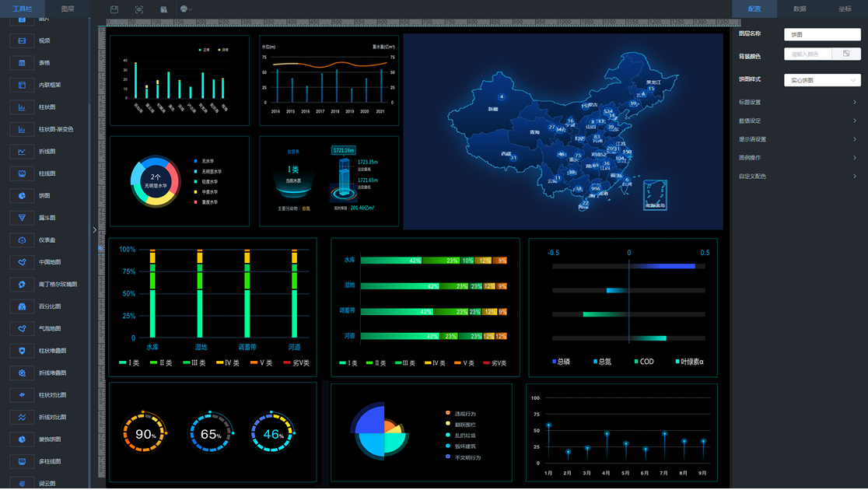
Task: Switch to the 数据 tab
Action: click(800, 9)
